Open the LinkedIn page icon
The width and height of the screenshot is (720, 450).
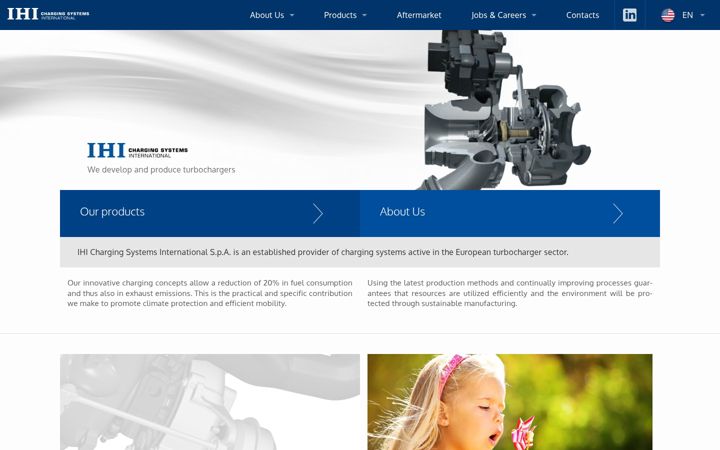coord(630,15)
